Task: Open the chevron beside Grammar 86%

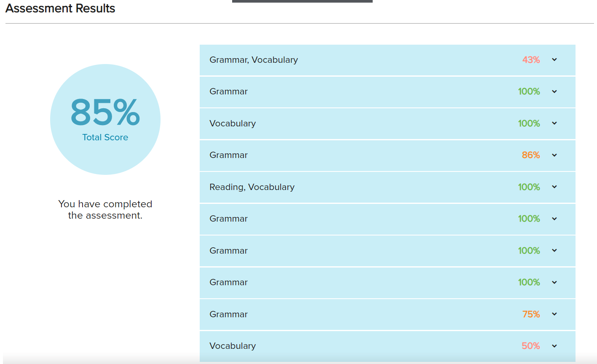Action: [x=554, y=155]
